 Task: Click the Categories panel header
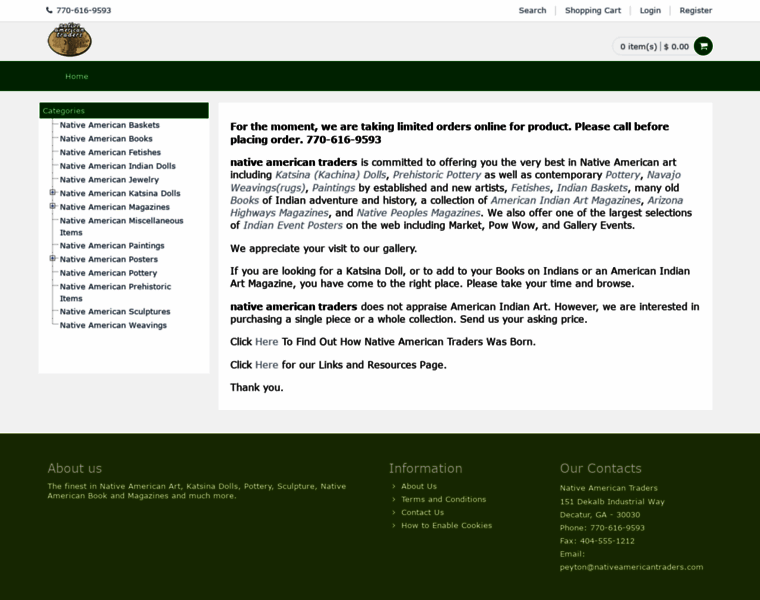coord(124,111)
